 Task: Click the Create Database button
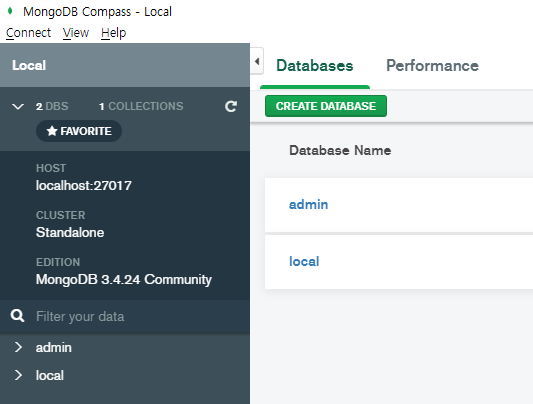(x=326, y=106)
